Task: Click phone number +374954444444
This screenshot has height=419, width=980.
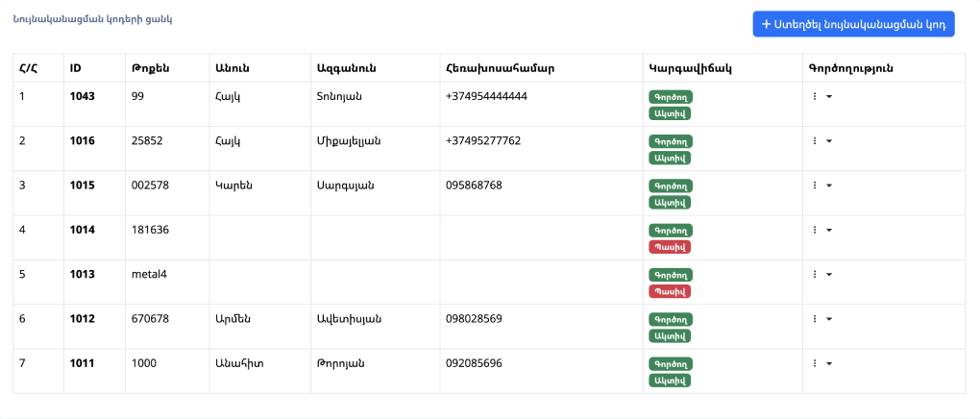Action: click(486, 96)
